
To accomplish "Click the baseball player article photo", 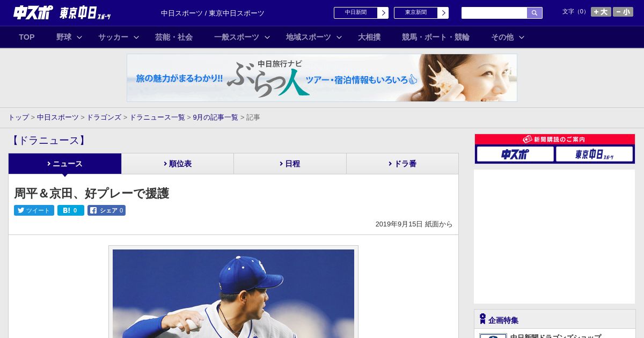I will click(233, 293).
